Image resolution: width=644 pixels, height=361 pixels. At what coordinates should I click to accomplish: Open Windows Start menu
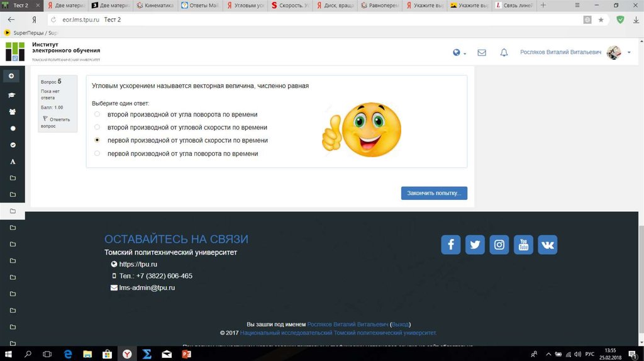[8, 354]
